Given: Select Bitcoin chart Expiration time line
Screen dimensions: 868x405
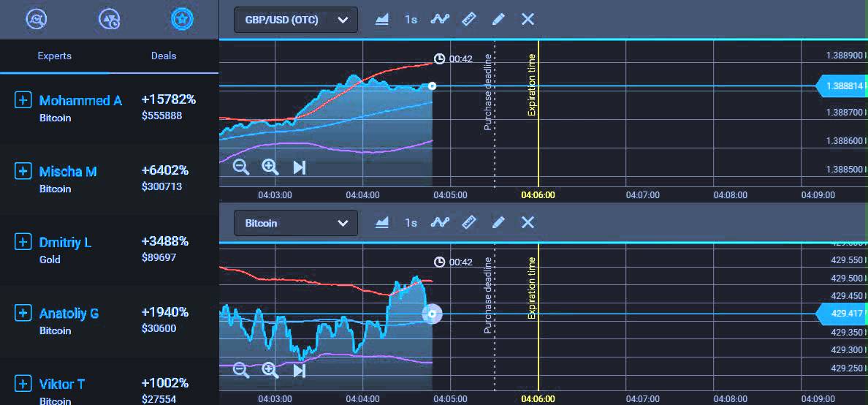Looking at the screenshot, I should click(x=538, y=316).
